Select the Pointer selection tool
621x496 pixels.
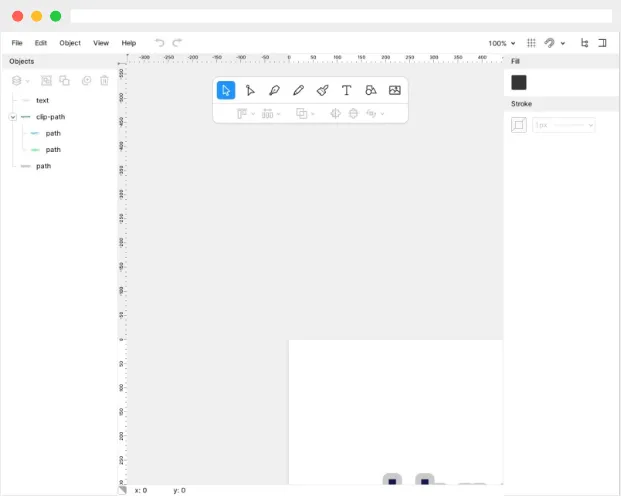click(x=226, y=90)
